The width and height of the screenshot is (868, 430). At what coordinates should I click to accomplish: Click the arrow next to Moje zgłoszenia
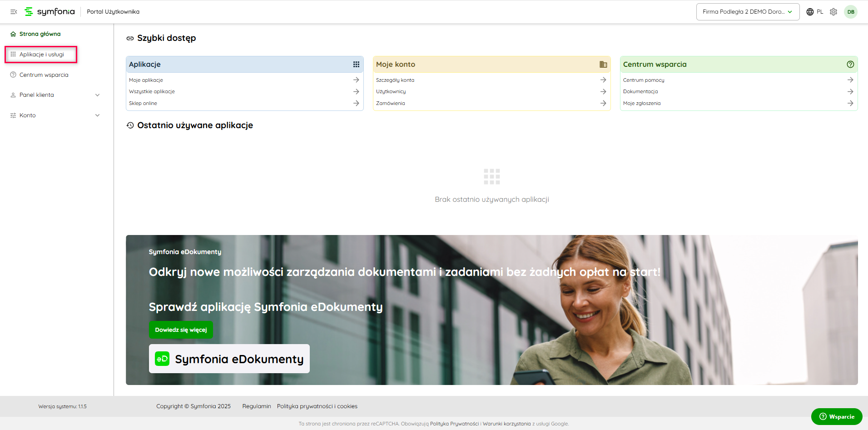click(x=850, y=103)
